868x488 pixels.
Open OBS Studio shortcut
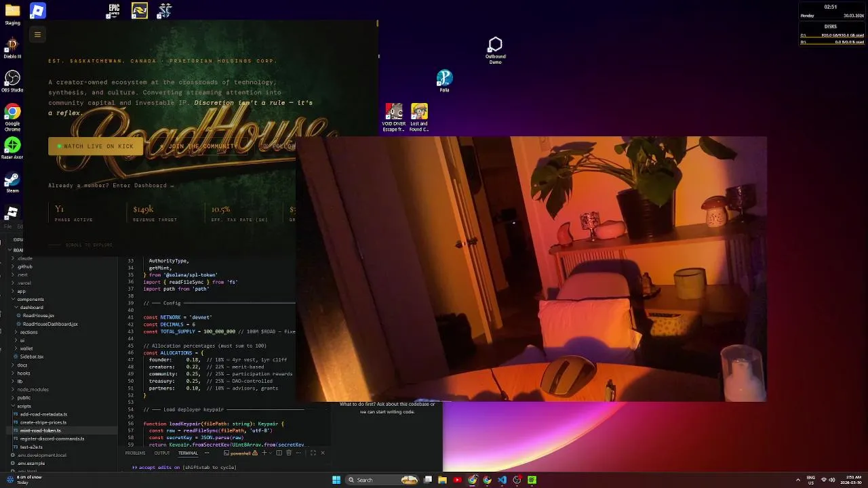tap(12, 81)
